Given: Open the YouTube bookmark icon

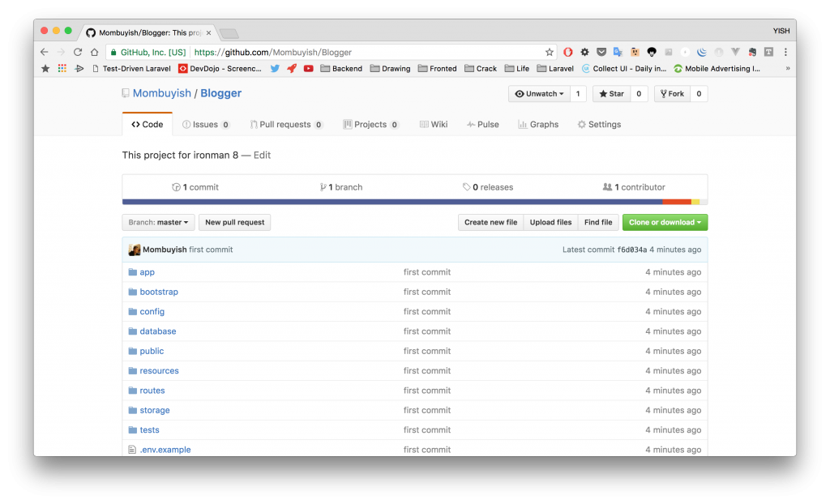Looking at the screenshot, I should coord(309,68).
